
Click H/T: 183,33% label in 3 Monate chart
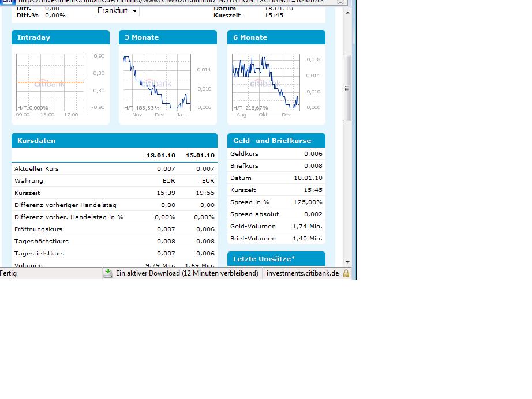pos(142,108)
